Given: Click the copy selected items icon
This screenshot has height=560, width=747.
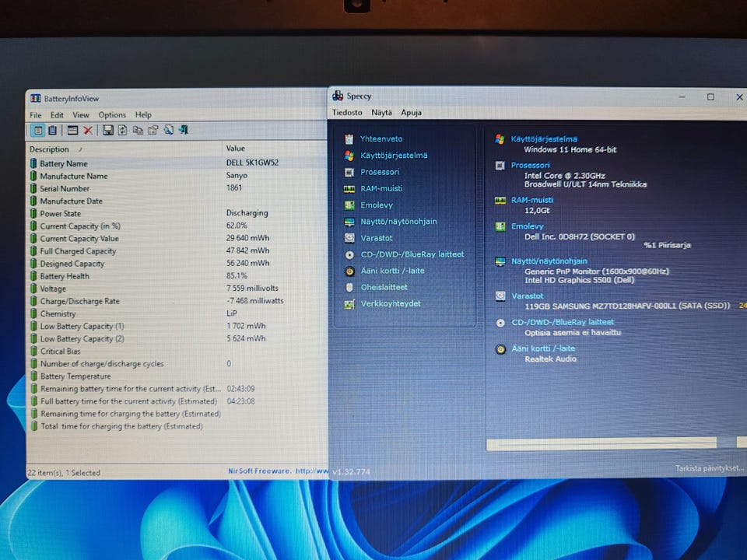Looking at the screenshot, I should [x=138, y=130].
